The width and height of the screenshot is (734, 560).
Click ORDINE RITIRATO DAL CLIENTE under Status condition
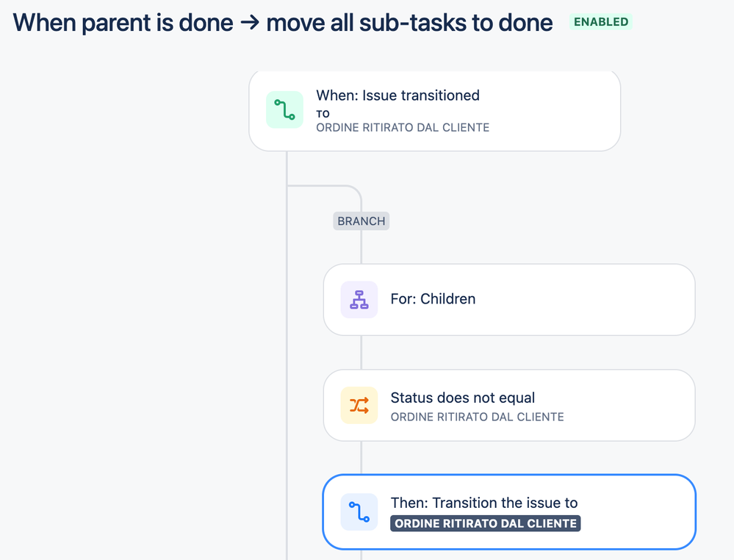(477, 417)
